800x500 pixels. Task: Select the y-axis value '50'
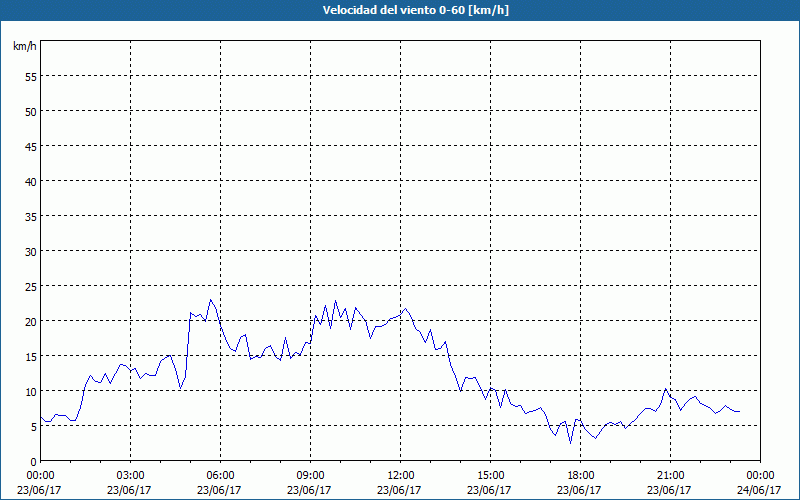point(31,114)
